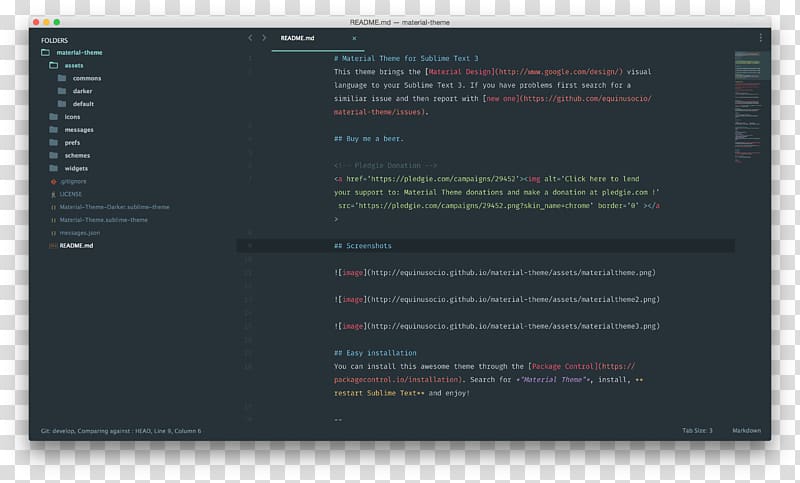The width and height of the screenshot is (800, 483).
Task: Collapse the material-theme folder
Action: [79, 53]
